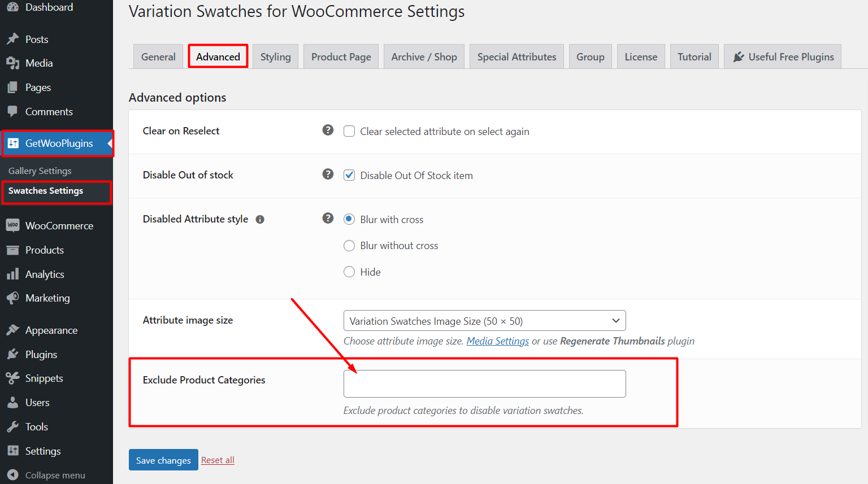Open the Archive / Shop tab
This screenshot has height=484, width=868.
(424, 56)
